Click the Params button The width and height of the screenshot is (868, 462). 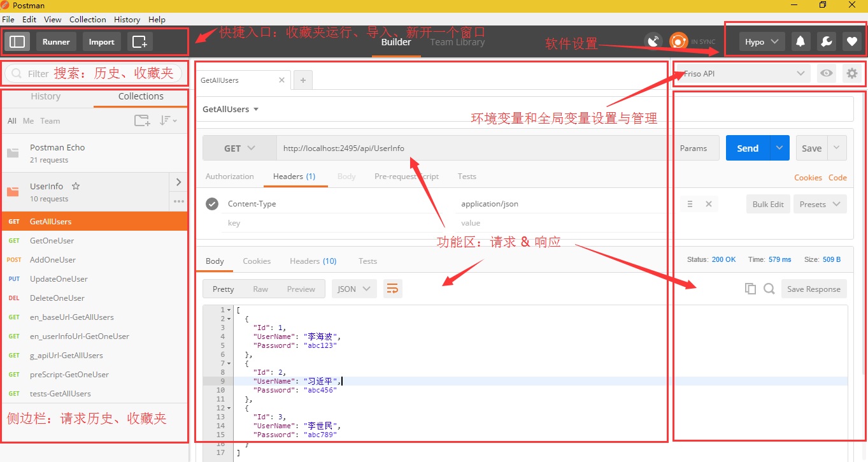coord(694,148)
